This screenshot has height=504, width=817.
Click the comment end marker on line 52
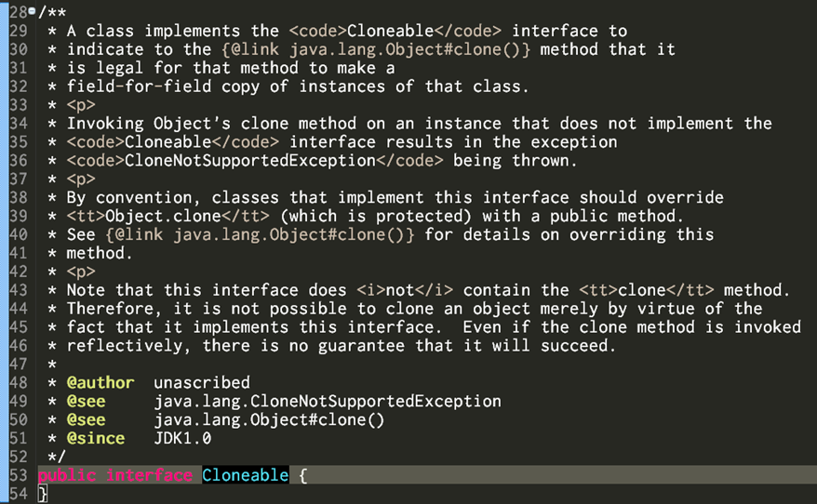56,457
